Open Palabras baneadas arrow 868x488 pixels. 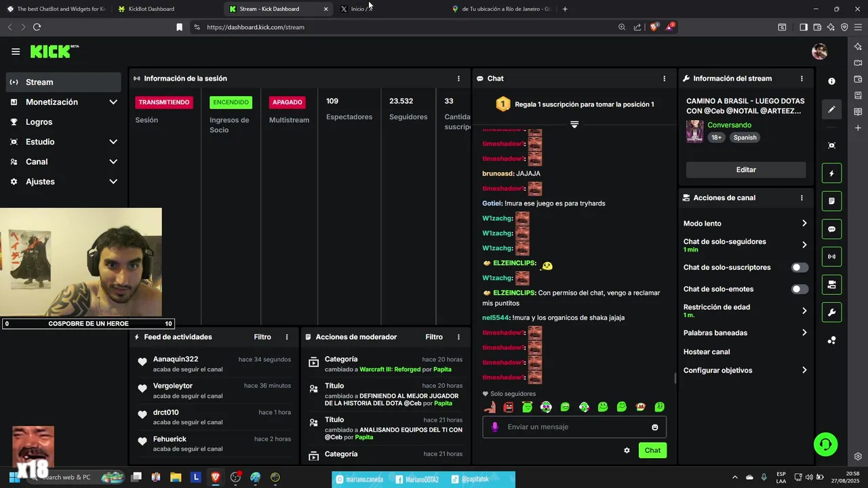pos(804,333)
